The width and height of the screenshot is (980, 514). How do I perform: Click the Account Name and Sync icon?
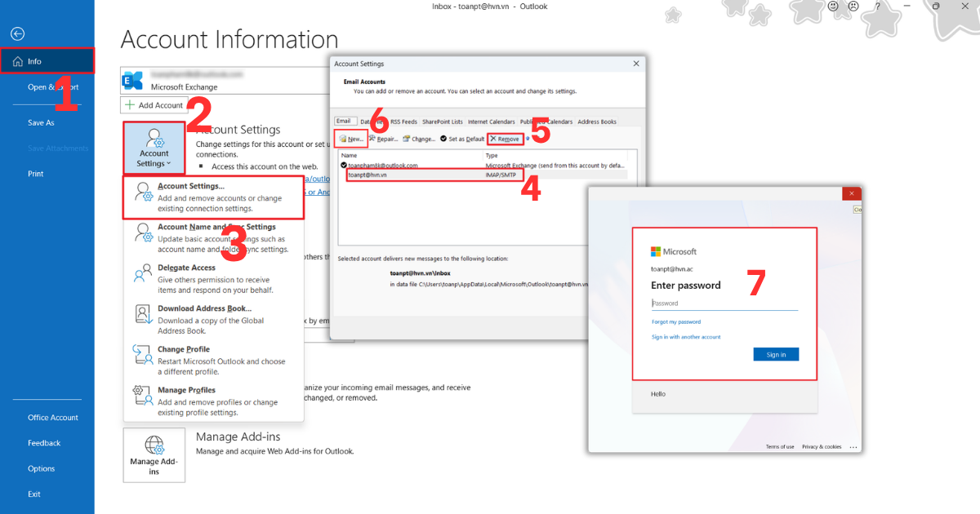[x=143, y=233]
